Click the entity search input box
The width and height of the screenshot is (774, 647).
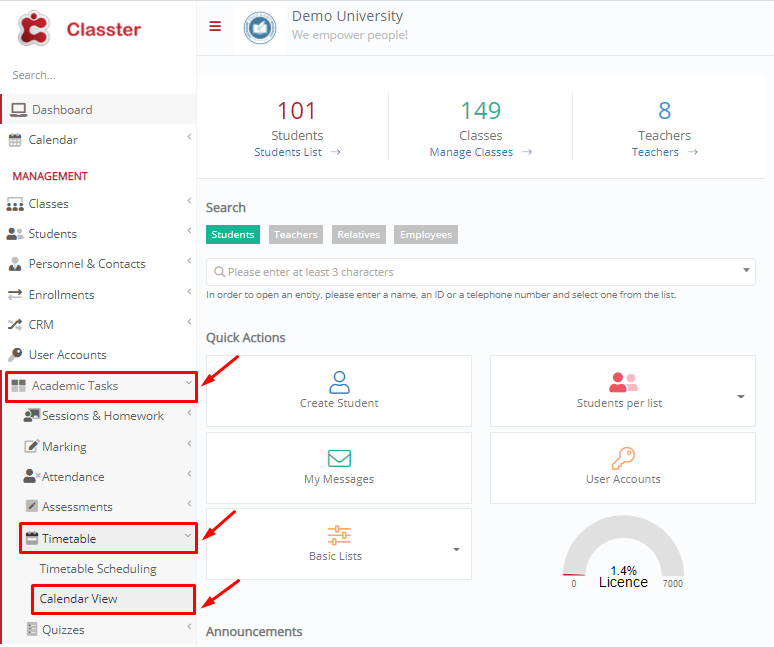coord(481,272)
